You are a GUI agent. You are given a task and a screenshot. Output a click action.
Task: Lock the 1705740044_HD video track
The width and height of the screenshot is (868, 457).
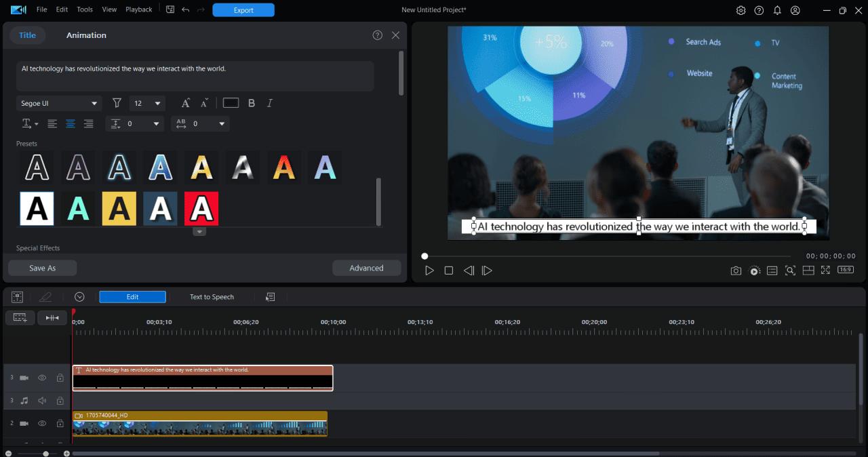(60, 422)
